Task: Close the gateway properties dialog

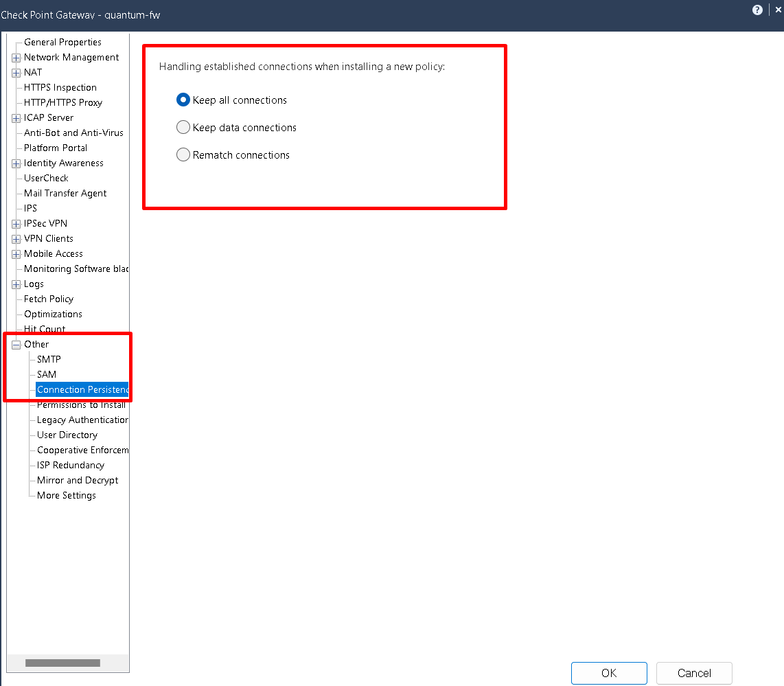Action: pos(778,10)
